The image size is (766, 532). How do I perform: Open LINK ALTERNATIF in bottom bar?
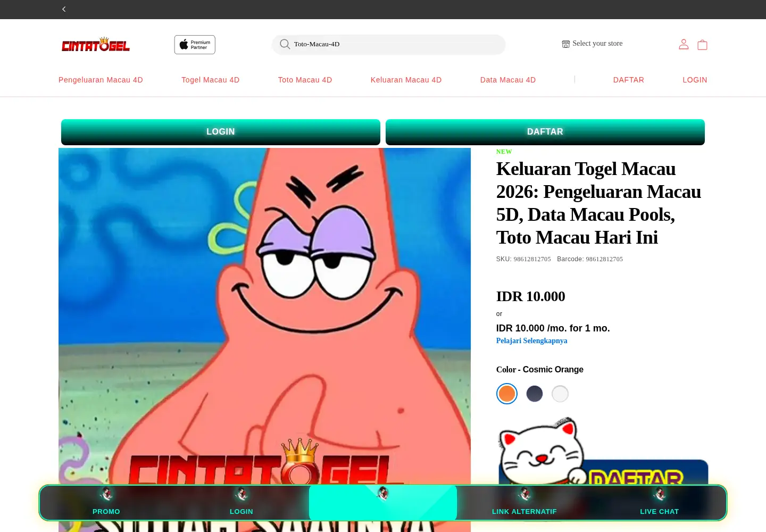[524, 503]
